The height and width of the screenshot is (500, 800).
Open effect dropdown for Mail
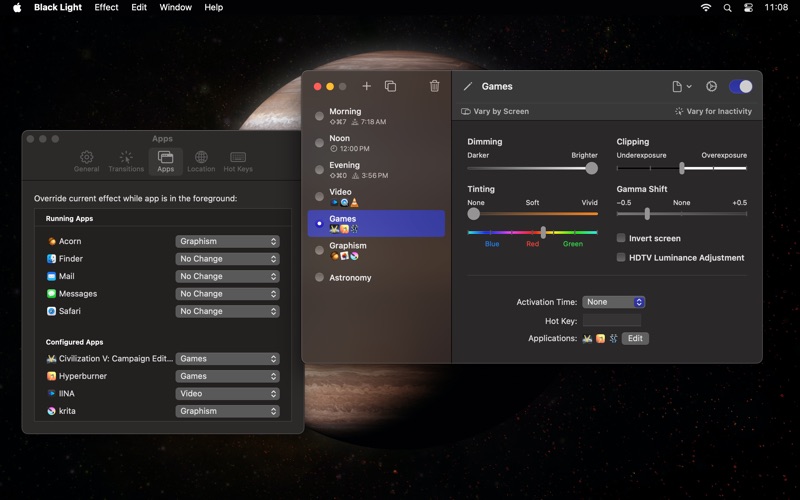[228, 276]
